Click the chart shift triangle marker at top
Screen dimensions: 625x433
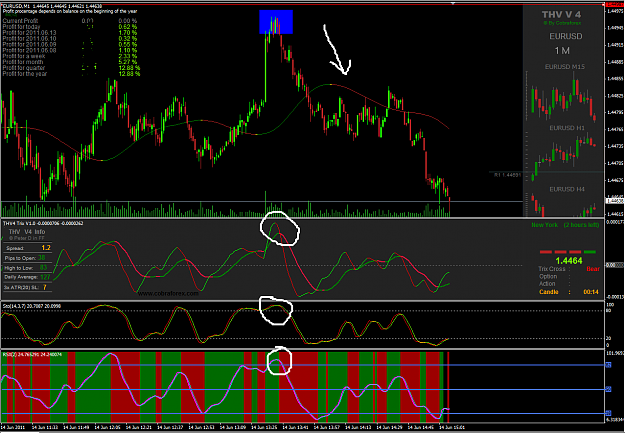[453, 3]
